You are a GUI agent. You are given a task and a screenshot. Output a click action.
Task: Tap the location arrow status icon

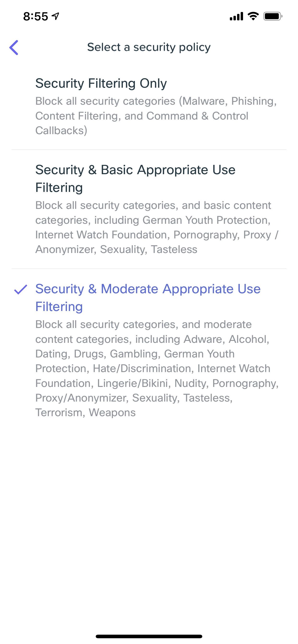[x=55, y=16]
